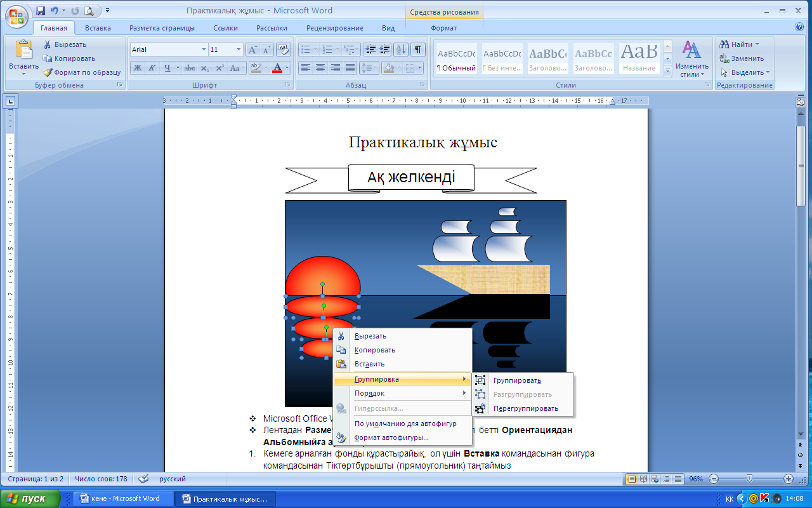Expand the styles gallery more arrow
Screen dimensions: 812x508
point(667,72)
